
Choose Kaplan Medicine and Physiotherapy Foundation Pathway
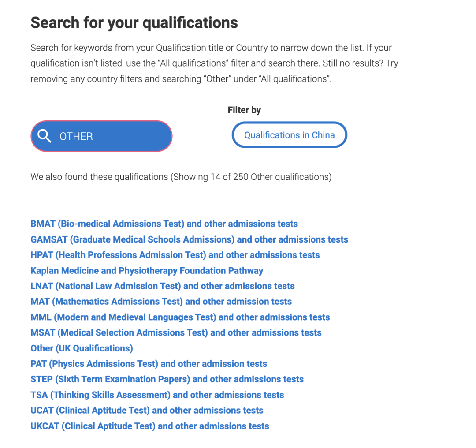pos(147,271)
